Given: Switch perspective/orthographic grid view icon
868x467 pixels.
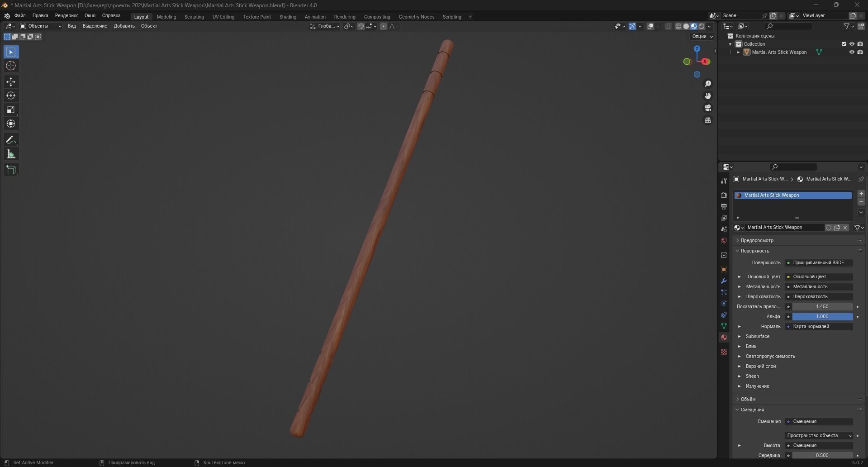Looking at the screenshot, I should pos(708,120).
